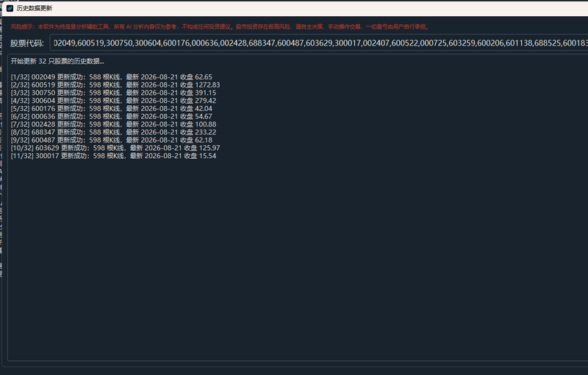Click the app icon in the title bar
Image resolution: width=588 pixels, height=375 pixels.
[10, 8]
